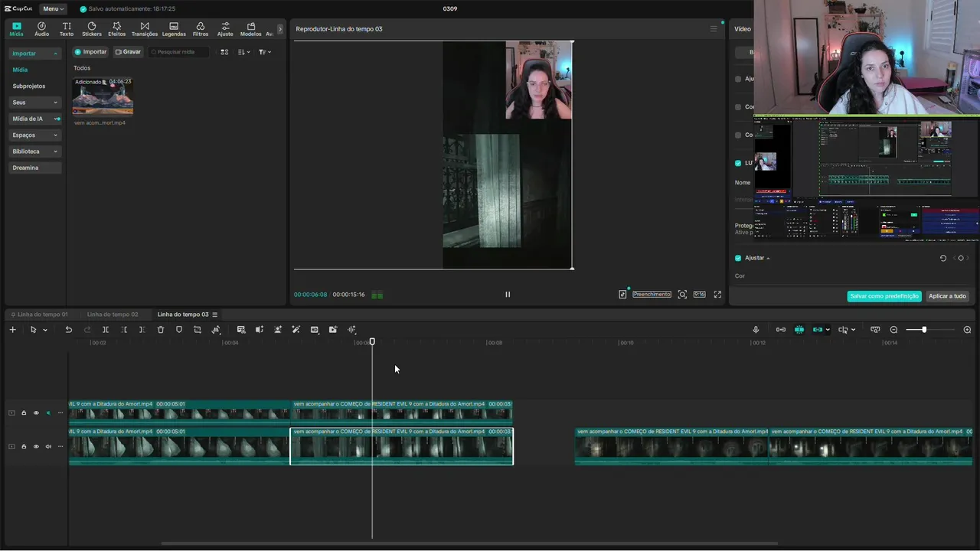Reset the Ajustar section
This screenshot has height=551, width=980.
943,258
